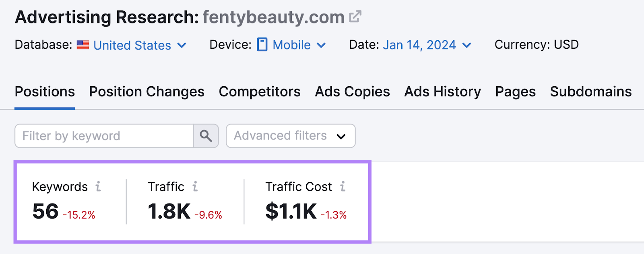Open the Ads History tab
The height and width of the screenshot is (254, 644).
[x=442, y=92]
